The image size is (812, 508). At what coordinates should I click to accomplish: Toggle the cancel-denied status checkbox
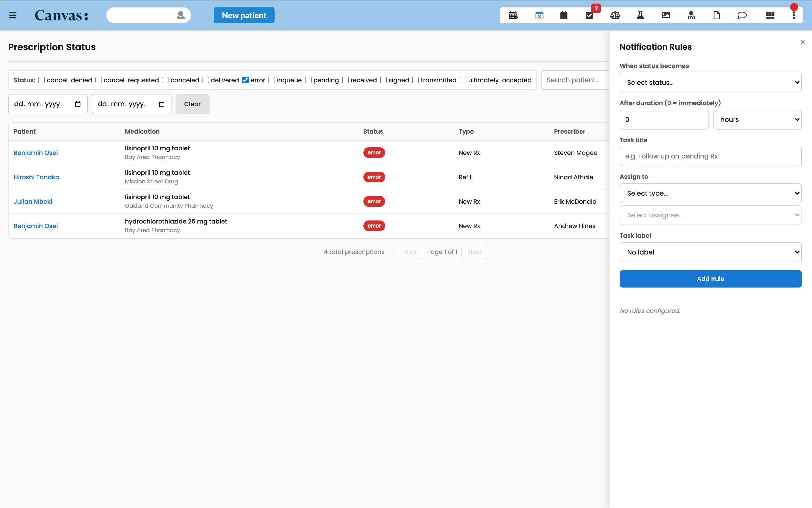41,80
